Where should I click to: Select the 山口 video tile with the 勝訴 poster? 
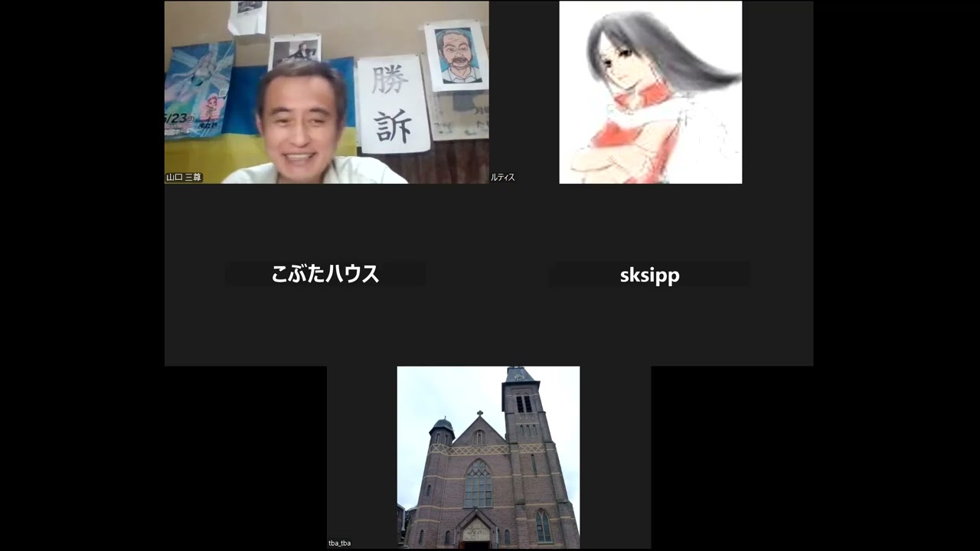click(326, 92)
